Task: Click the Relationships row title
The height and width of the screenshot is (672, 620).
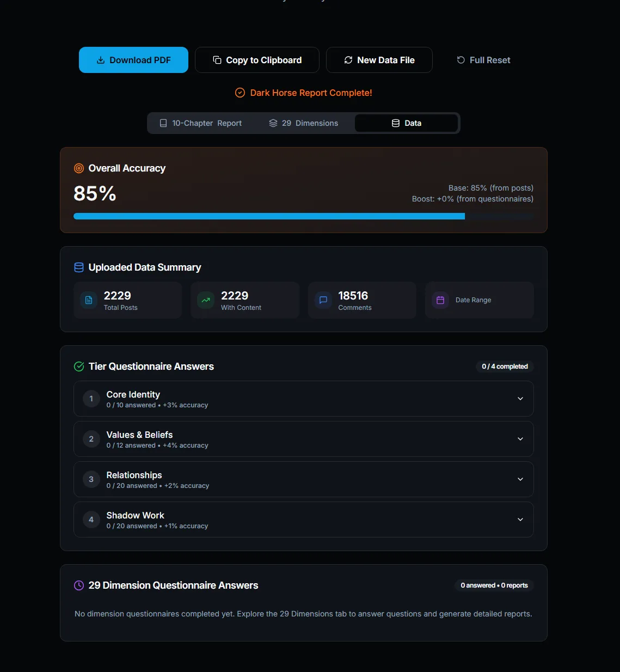Action: coord(134,475)
